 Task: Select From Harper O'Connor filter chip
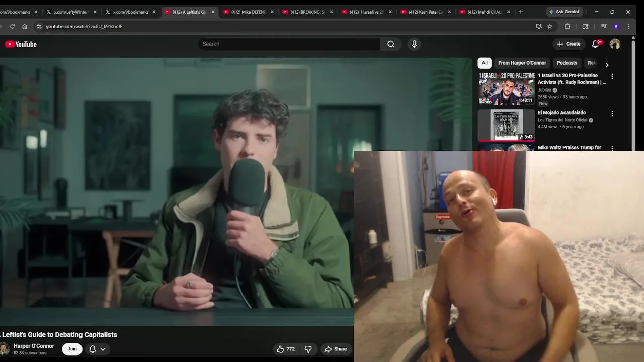coord(522,63)
